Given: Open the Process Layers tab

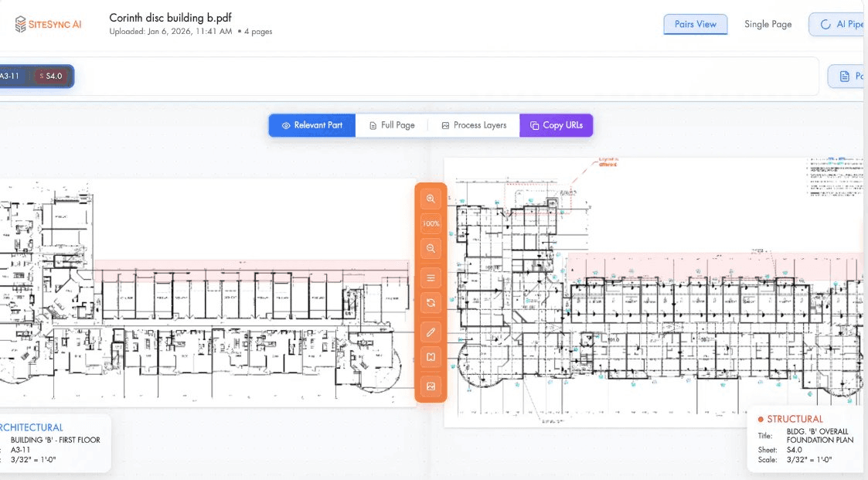Looking at the screenshot, I should click(474, 125).
